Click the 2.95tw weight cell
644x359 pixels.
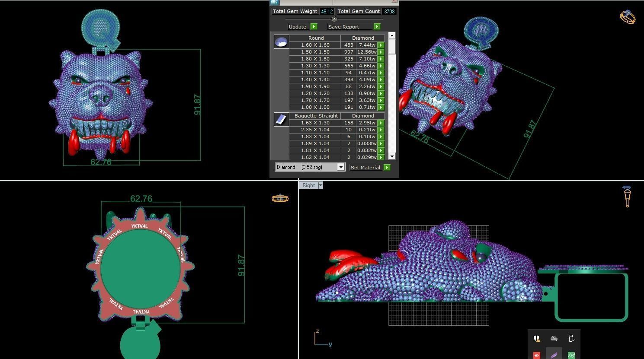[x=367, y=123]
